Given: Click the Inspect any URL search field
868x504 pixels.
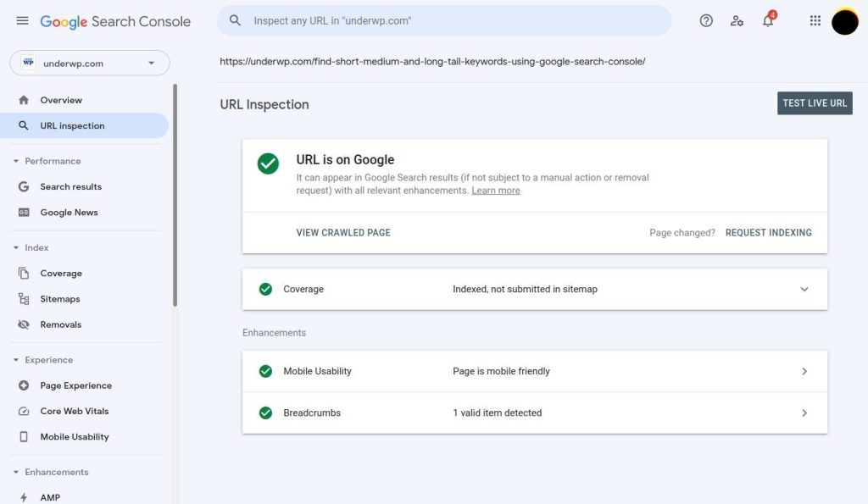Looking at the screenshot, I should [444, 21].
